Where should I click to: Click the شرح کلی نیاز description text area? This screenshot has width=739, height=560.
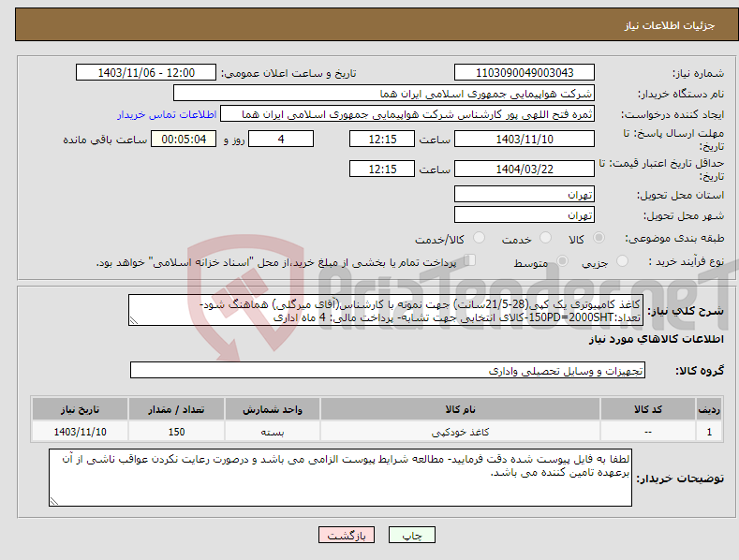point(386,310)
